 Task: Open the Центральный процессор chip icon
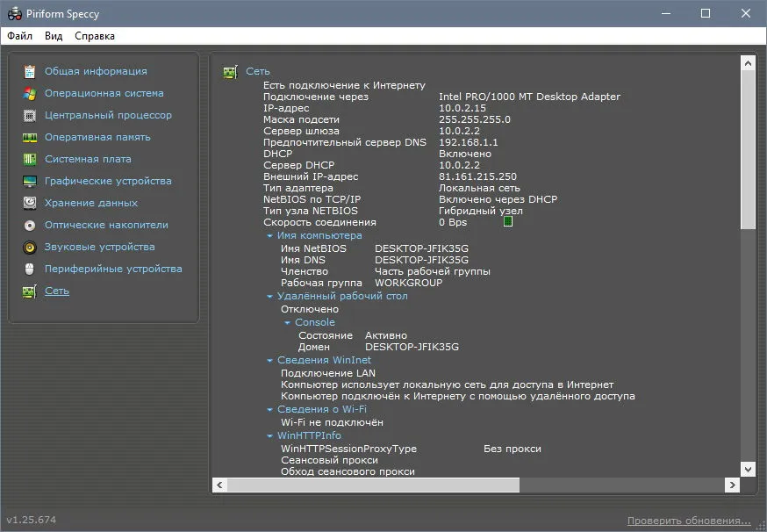coord(30,116)
